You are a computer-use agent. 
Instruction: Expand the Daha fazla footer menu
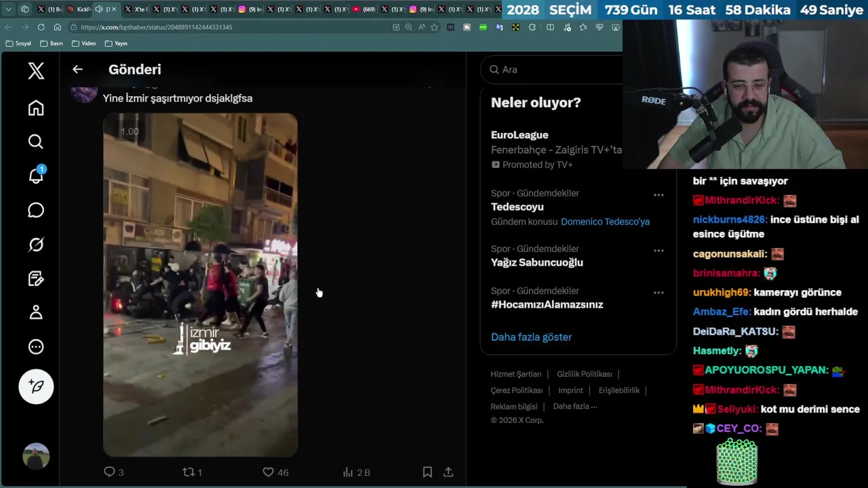[575, 407]
